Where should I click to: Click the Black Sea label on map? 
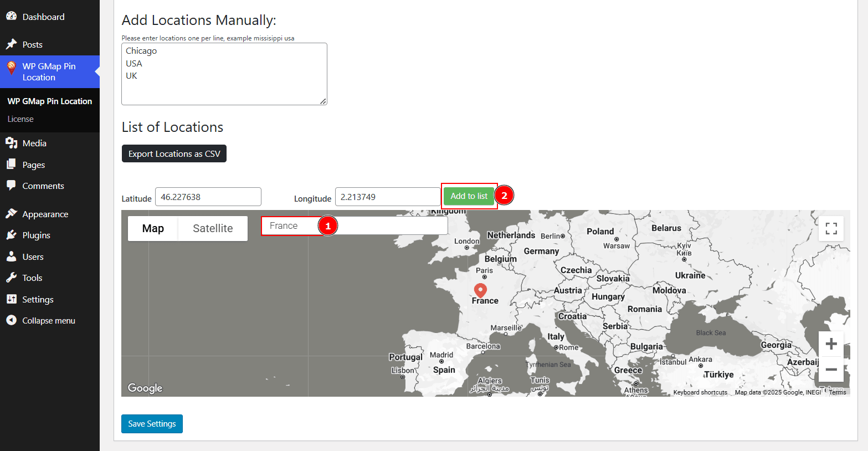[x=711, y=333]
